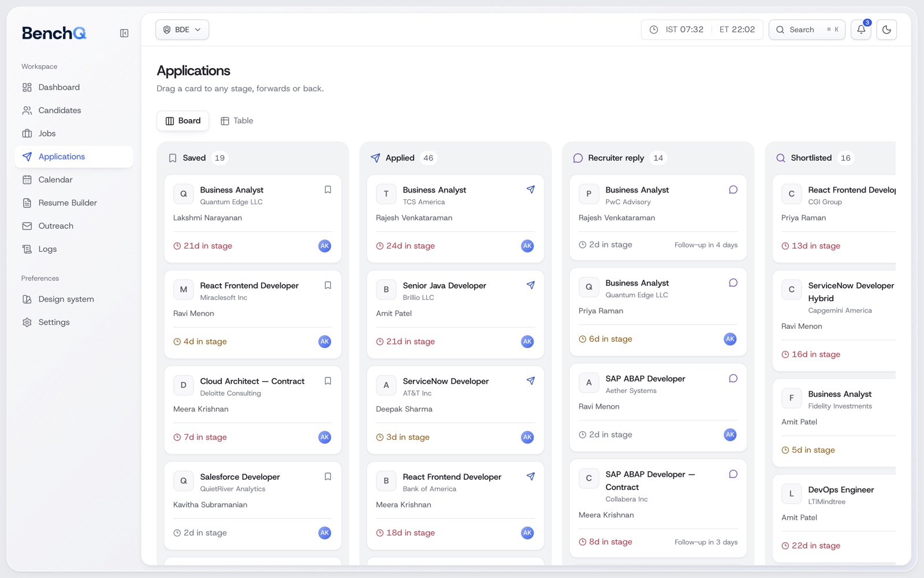Click the BenchQ logo

click(x=54, y=34)
